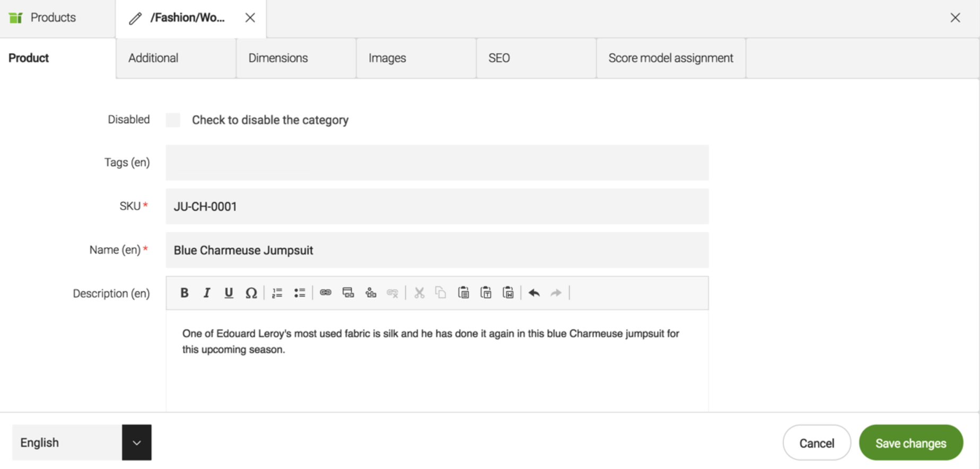
Task: Click the link to file icon
Action: 348,292
